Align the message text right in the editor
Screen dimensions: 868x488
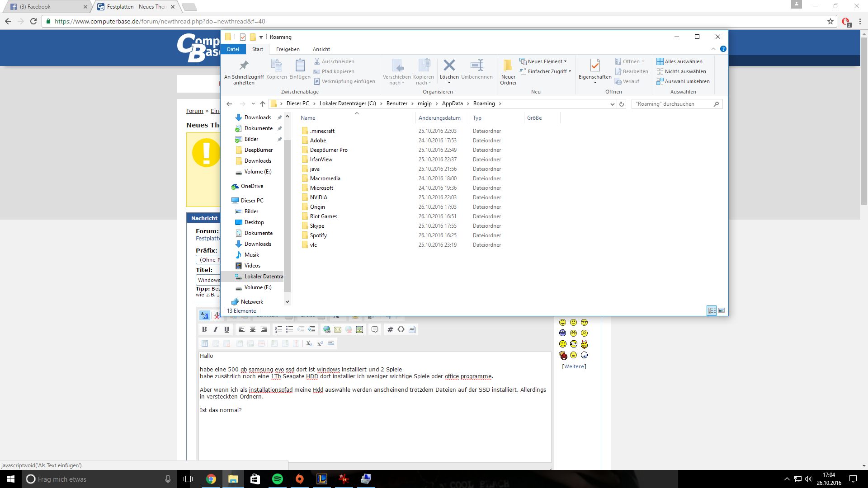pyautogui.click(x=264, y=329)
